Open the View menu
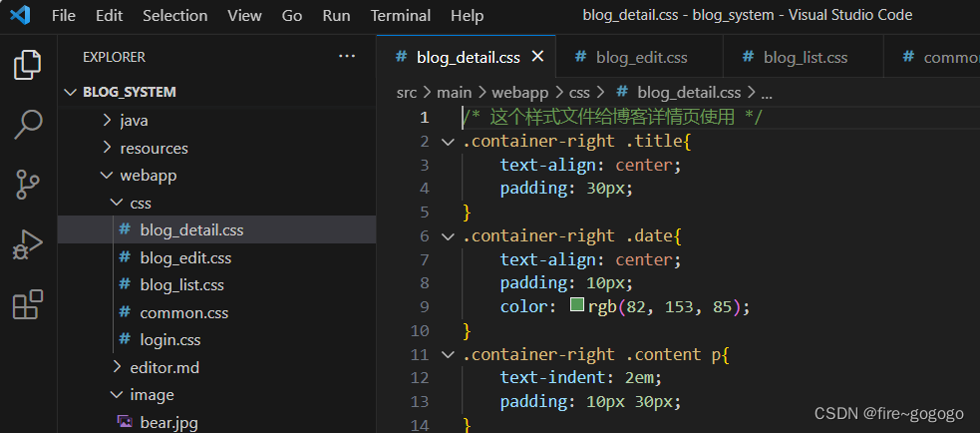Screen dimensions: 980x433 244,16
